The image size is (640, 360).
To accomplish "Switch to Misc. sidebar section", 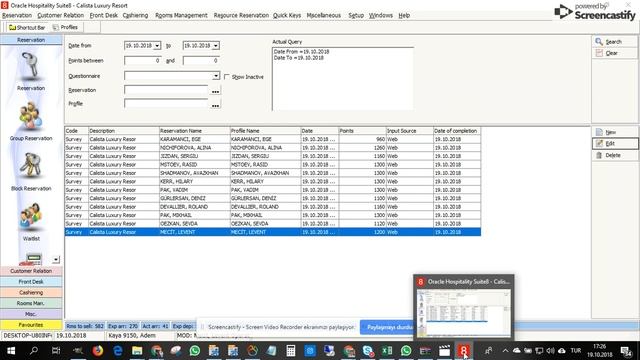I will [31, 314].
